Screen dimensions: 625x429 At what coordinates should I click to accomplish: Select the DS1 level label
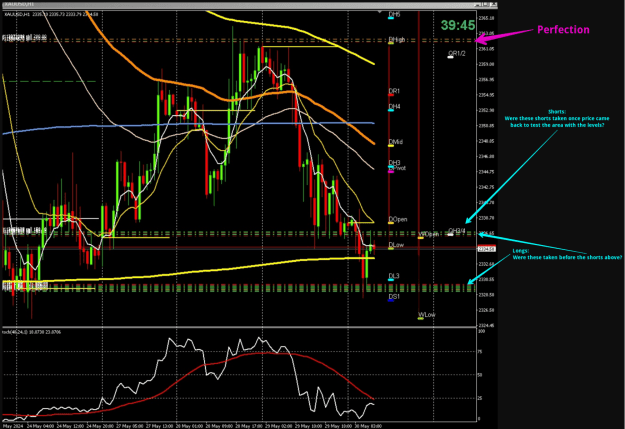point(394,297)
